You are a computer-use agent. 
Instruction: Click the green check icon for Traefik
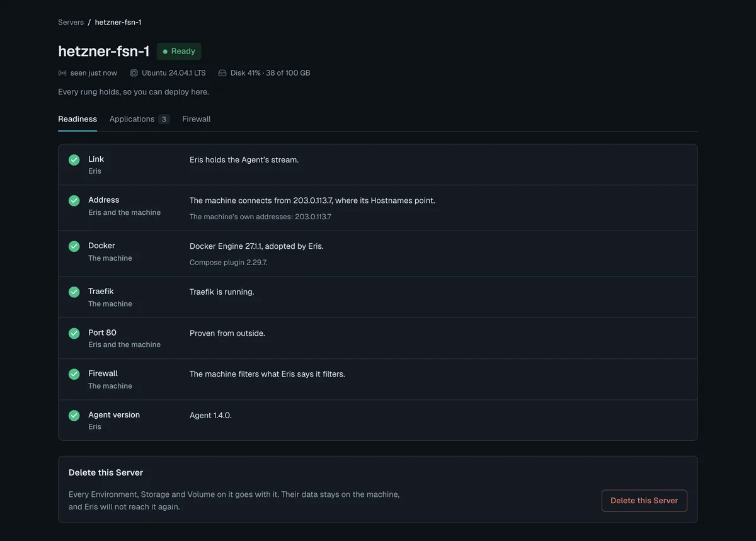[74, 292]
